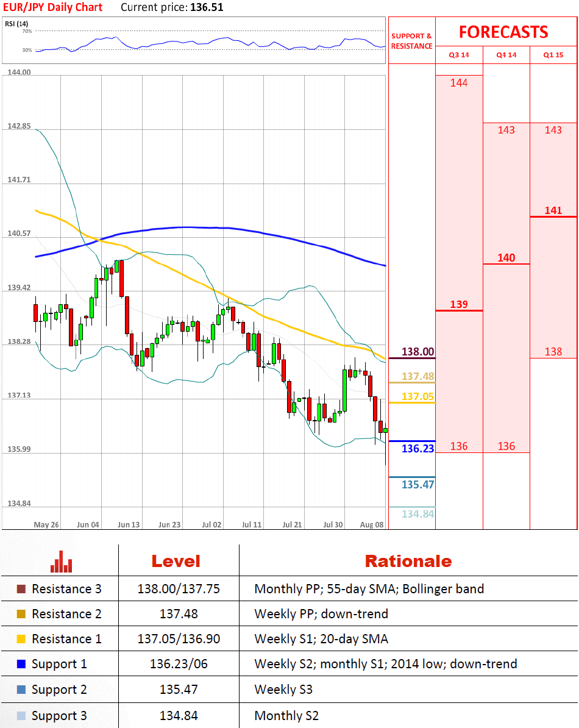
Task: Click the SUPPORT & RESISTANCE column header
Action: pos(411,41)
